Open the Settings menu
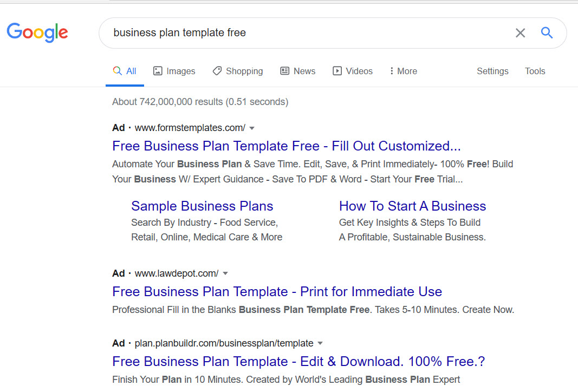This screenshot has height=392, width=578. (x=492, y=71)
